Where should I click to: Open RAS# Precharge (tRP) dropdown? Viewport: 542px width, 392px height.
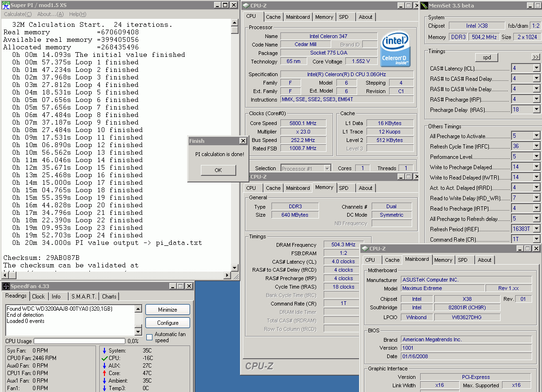[x=536, y=100]
